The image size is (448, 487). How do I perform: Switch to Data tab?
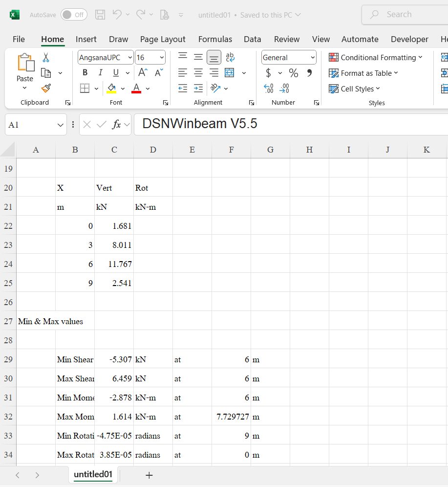click(252, 39)
